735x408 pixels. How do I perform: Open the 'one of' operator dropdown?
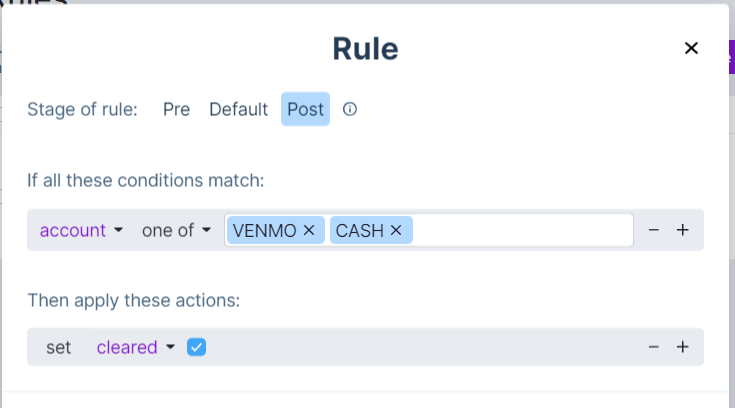(x=176, y=230)
